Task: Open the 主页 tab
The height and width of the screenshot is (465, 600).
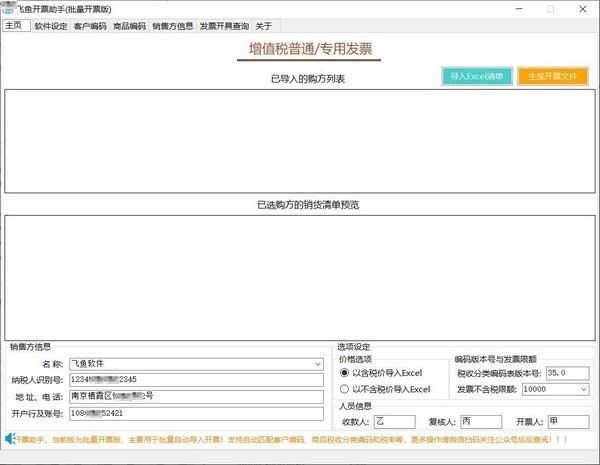Action: tap(16, 26)
